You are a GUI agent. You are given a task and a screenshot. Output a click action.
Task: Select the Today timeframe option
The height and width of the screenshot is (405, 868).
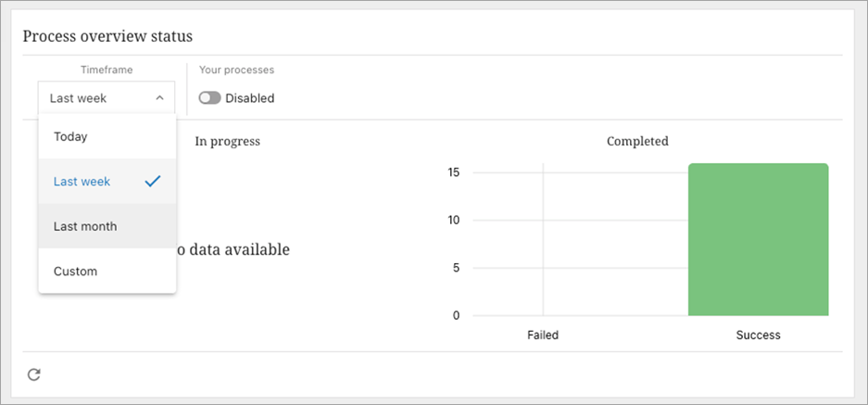pos(70,137)
